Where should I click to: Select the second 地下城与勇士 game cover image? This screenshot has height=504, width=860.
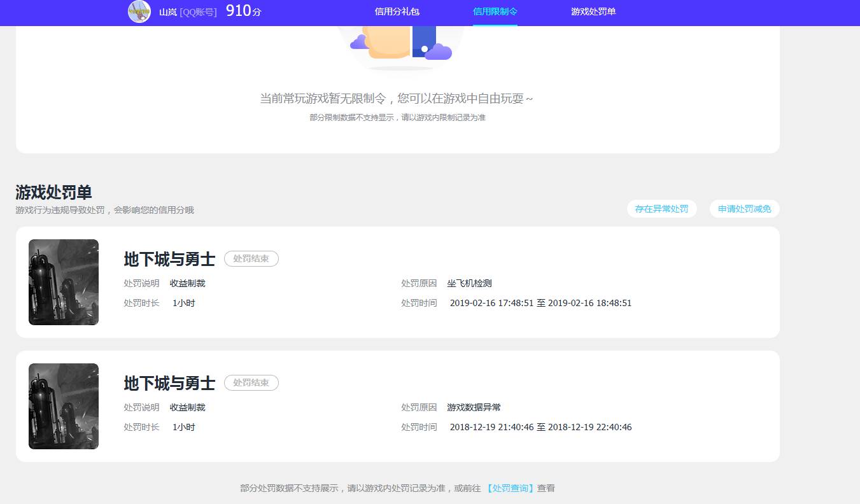pos(63,406)
